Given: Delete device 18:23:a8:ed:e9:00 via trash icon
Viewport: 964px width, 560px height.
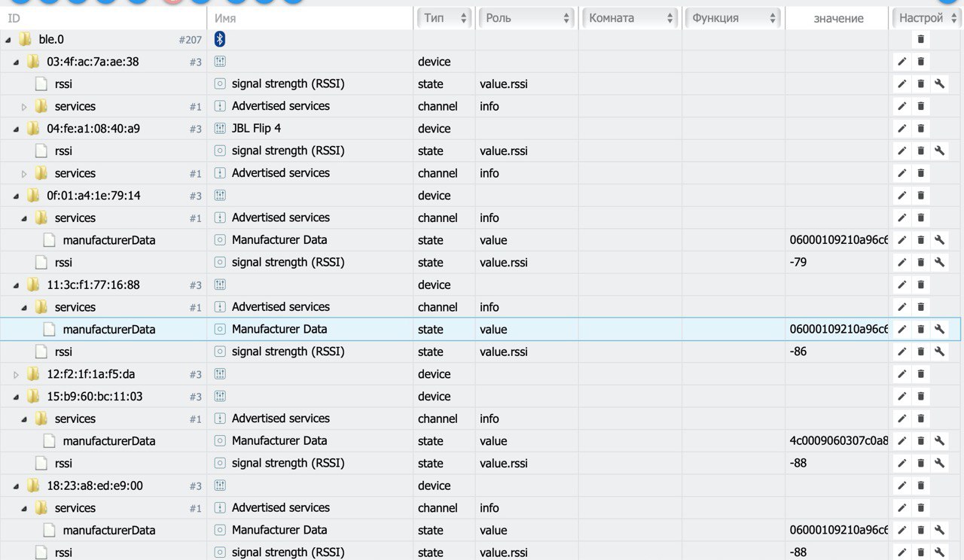Looking at the screenshot, I should click(920, 485).
